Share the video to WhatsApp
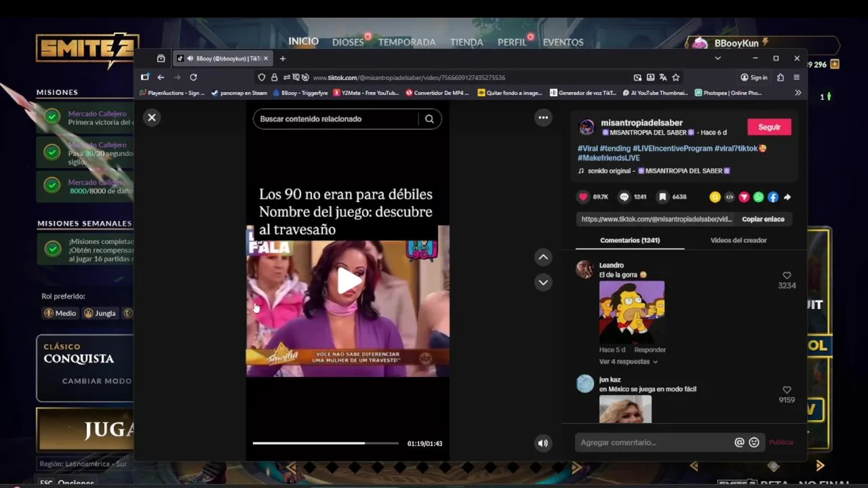 point(758,197)
